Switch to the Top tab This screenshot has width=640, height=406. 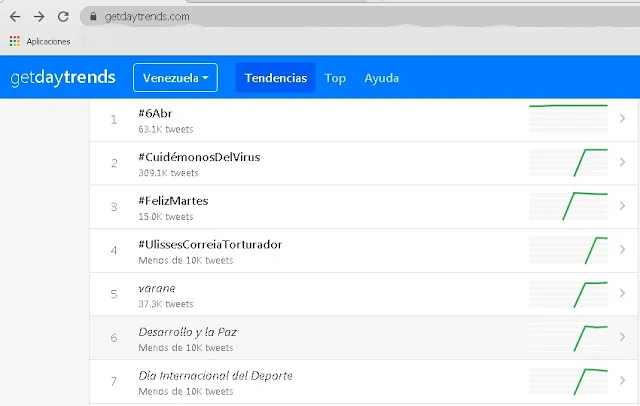tap(335, 78)
